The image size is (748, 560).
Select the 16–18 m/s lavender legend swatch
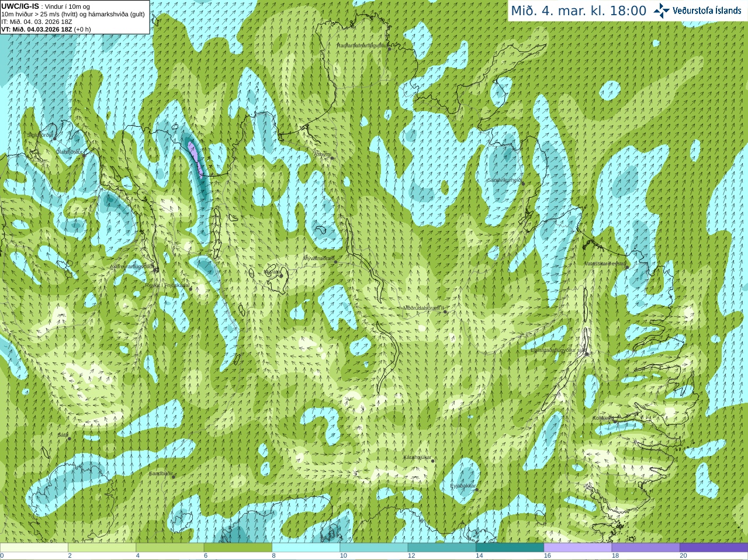[578, 548]
